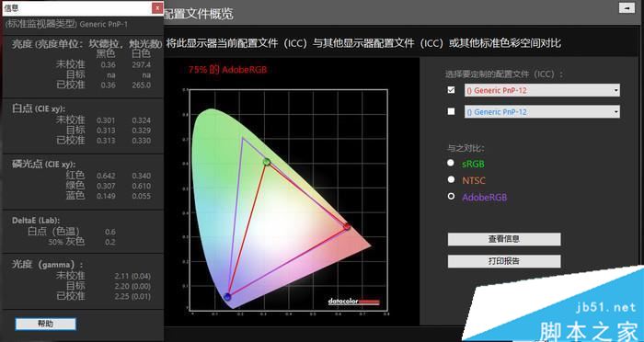644x342 pixels.
Task: Click the calibrated white luminance 265.0 value
Action: (142, 85)
